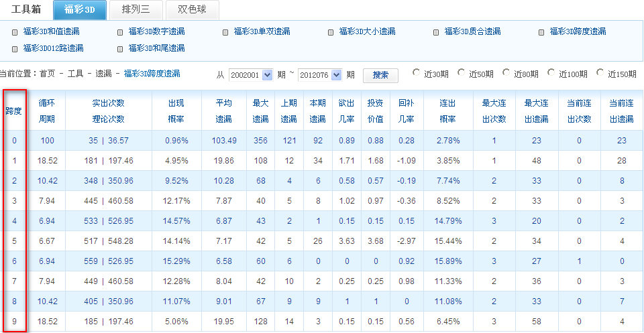Screen dimensions: 644x333
Task: Click the icon beside 福彩3D大小遗漏
Action: pyautogui.click(x=331, y=31)
